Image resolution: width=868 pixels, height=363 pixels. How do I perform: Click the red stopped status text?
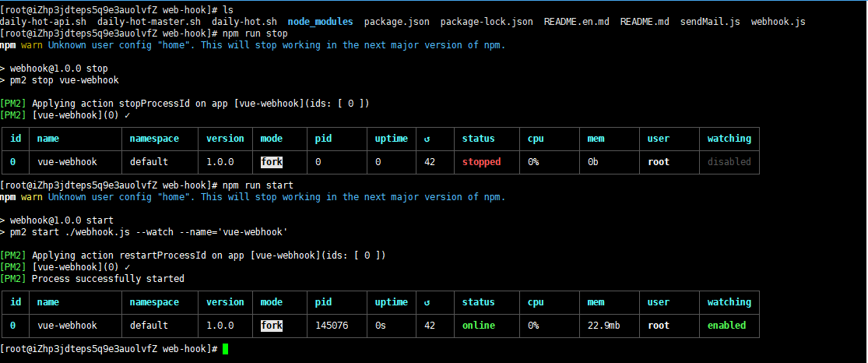coord(481,162)
